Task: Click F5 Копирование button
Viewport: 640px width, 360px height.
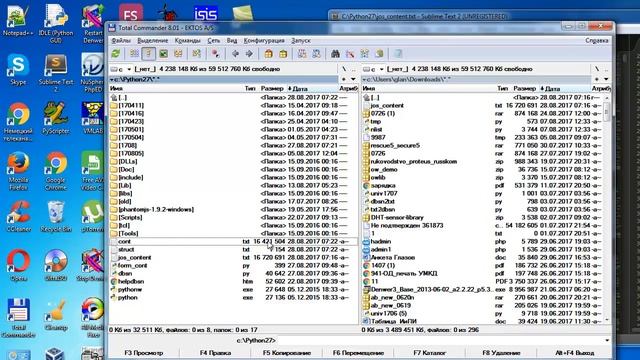Action: (287, 353)
